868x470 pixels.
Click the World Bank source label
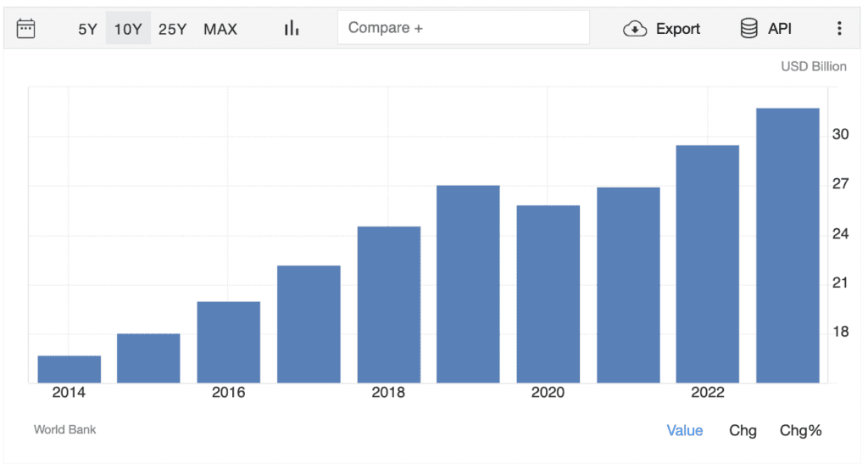coord(64,429)
